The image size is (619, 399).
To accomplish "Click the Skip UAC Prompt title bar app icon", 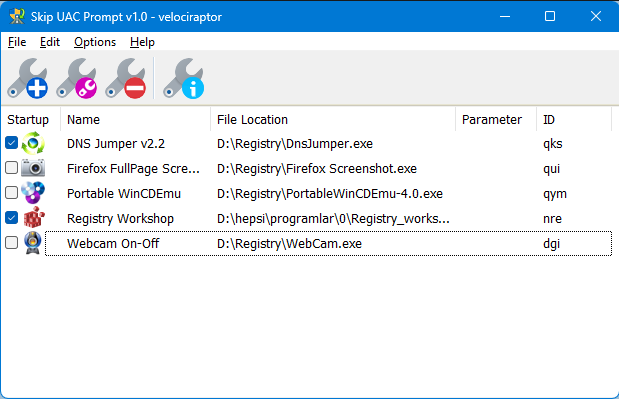I will (17, 17).
